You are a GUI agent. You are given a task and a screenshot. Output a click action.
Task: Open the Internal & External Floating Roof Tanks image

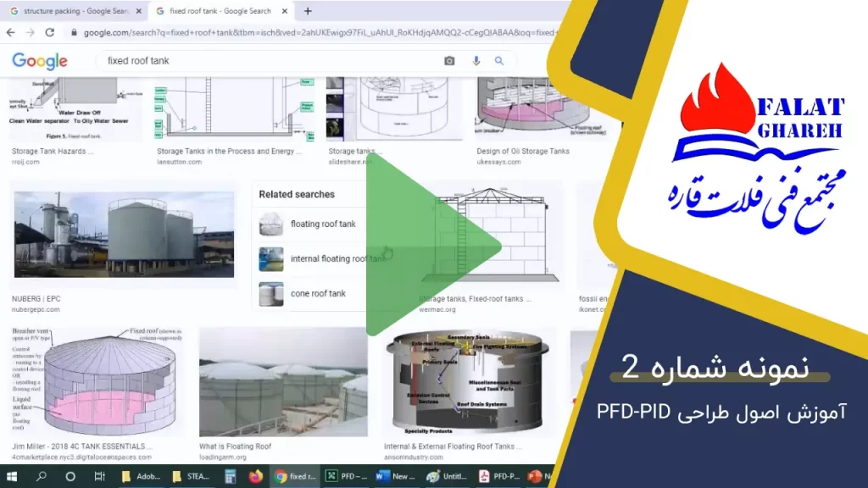468,382
